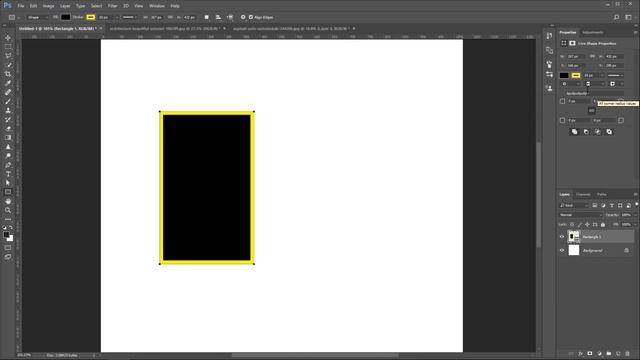Image resolution: width=640 pixels, height=360 pixels.
Task: Toggle lock image pixels
Action: pos(580,224)
